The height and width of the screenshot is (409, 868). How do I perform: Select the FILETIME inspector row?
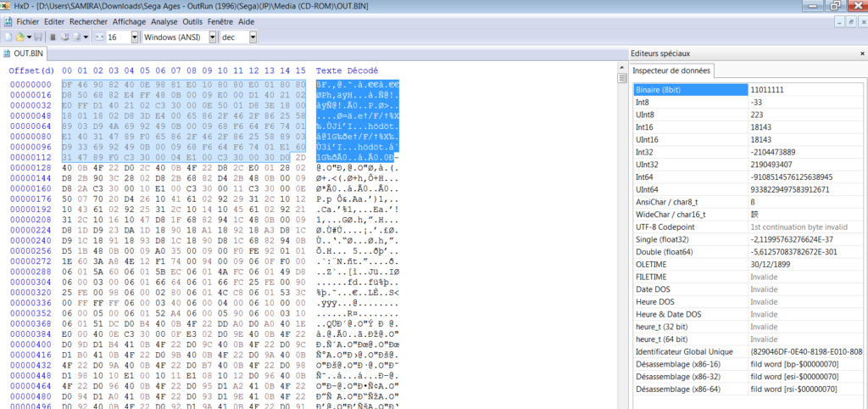pos(749,277)
